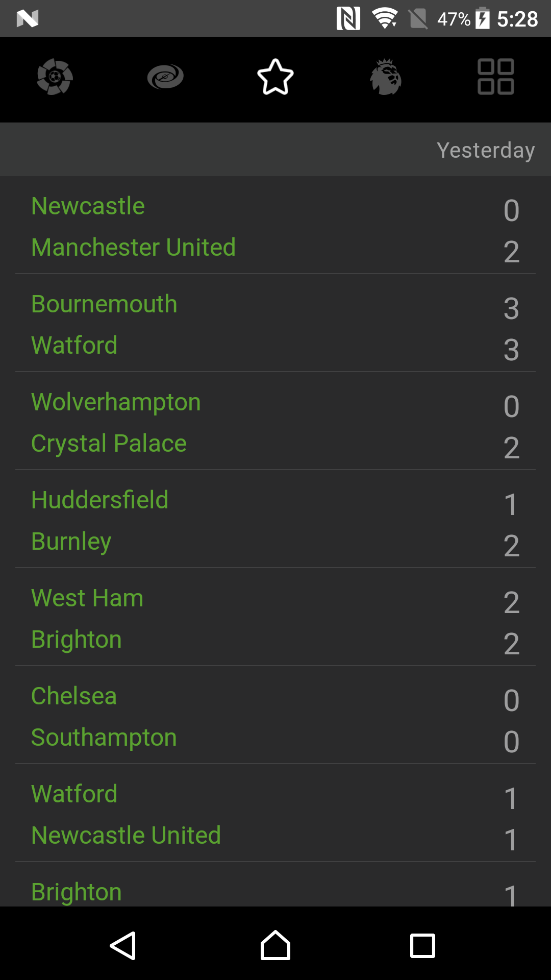This screenshot has width=551, height=980.
Task: Select the Wolverhampton team name
Action: coord(116,402)
